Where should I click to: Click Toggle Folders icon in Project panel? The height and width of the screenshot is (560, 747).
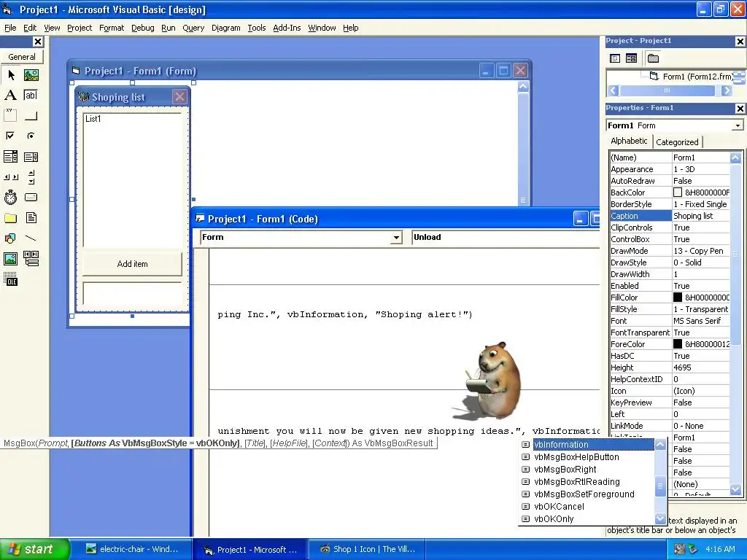(653, 58)
